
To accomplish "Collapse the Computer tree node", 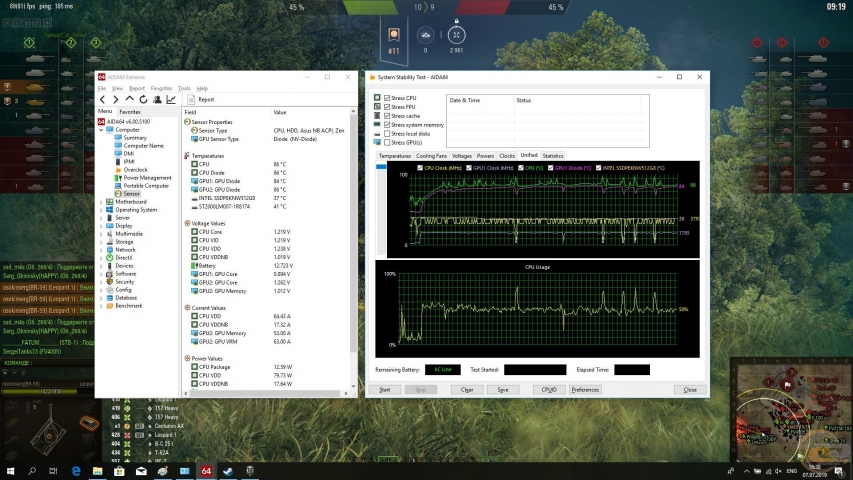I will pyautogui.click(x=101, y=130).
